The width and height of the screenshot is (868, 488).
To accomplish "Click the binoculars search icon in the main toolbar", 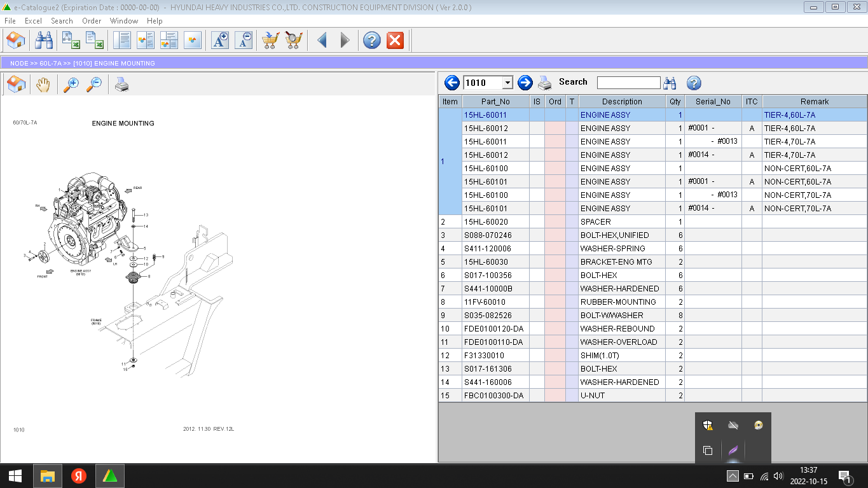I will [44, 41].
